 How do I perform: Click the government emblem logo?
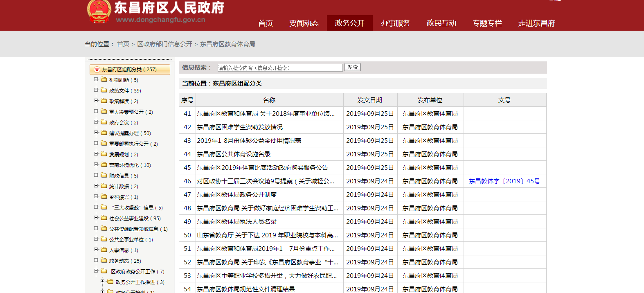[x=99, y=11]
